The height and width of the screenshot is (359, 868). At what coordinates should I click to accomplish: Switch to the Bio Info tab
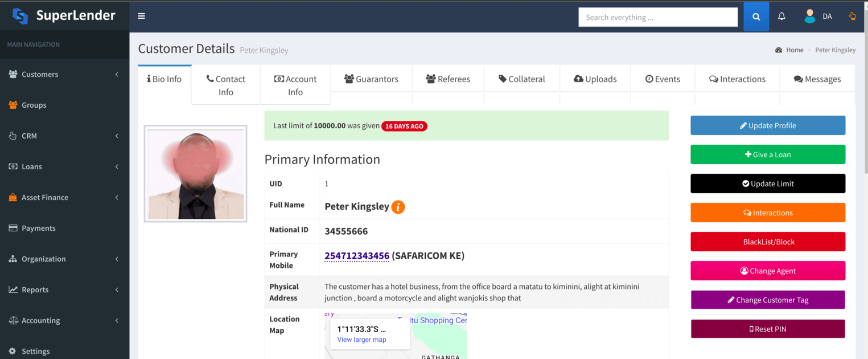point(164,79)
